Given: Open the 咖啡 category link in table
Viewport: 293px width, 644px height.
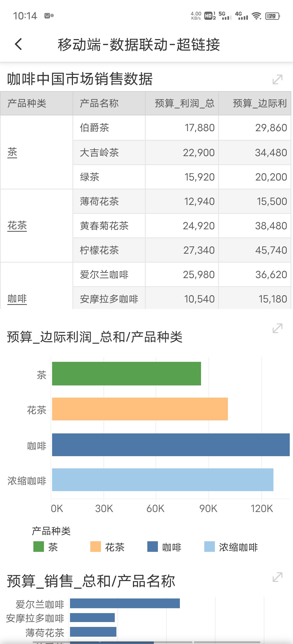Looking at the screenshot, I should coord(17,299).
